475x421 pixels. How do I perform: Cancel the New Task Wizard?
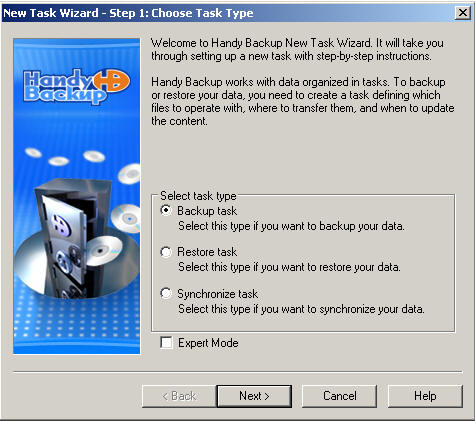[340, 396]
